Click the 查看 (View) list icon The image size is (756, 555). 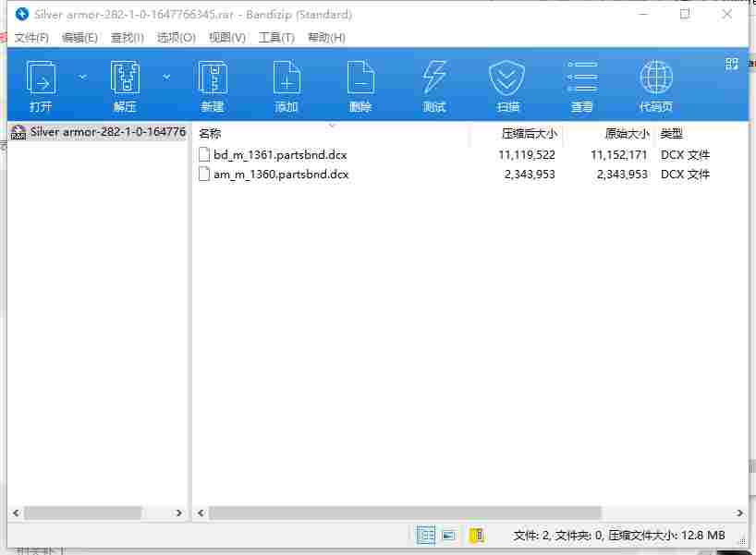point(582,77)
